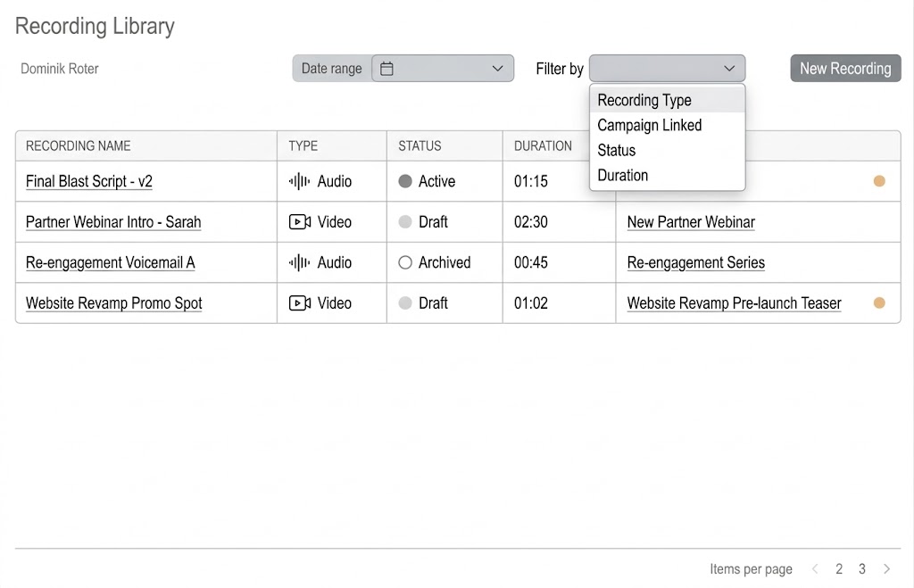The image size is (914, 588).
Task: Open Re-engagement Series campaign link
Action: [696, 263]
